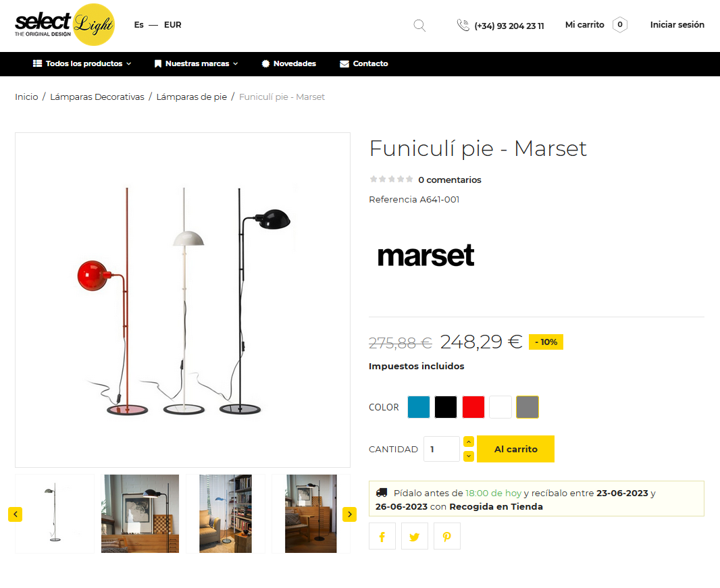Share product on Twitter
The width and height of the screenshot is (720, 588).
pos(415,536)
